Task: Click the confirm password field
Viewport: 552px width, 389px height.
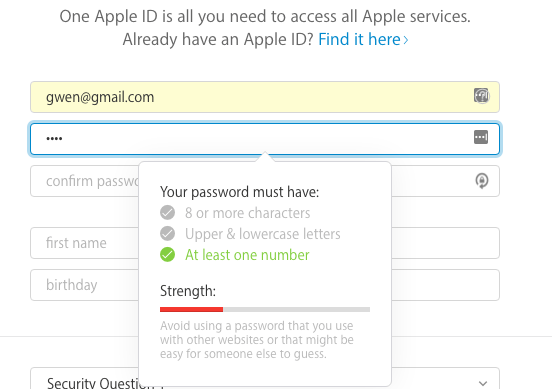Action: coord(84,181)
